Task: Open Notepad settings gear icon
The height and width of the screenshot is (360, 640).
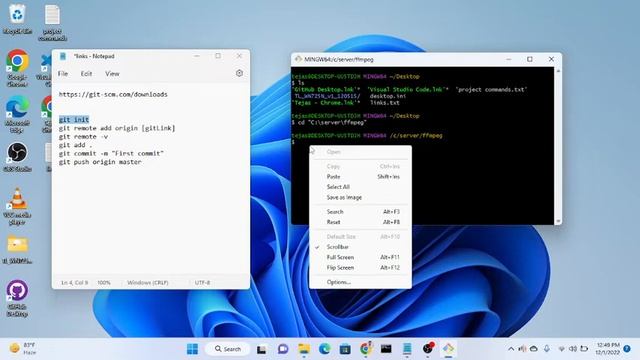Action: click(239, 73)
